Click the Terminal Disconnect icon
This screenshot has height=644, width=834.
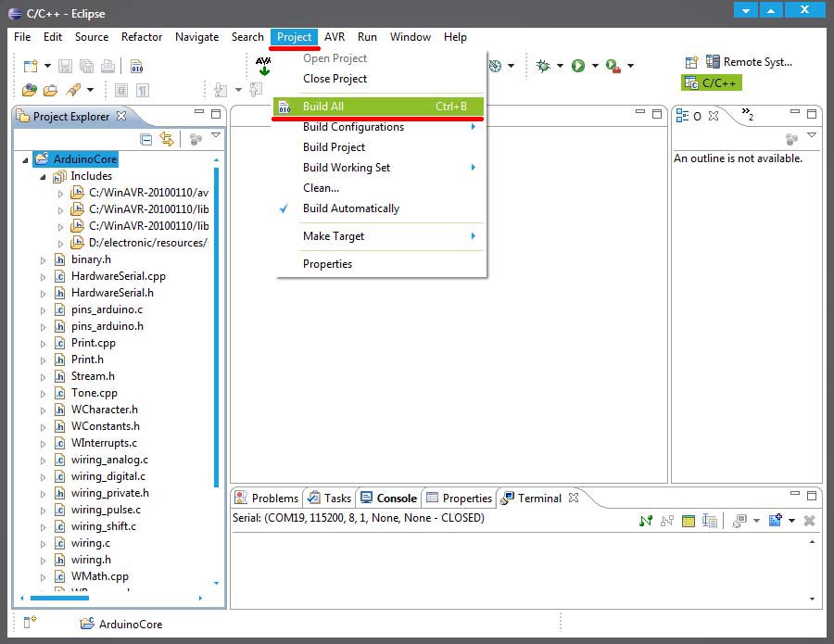coord(667,521)
